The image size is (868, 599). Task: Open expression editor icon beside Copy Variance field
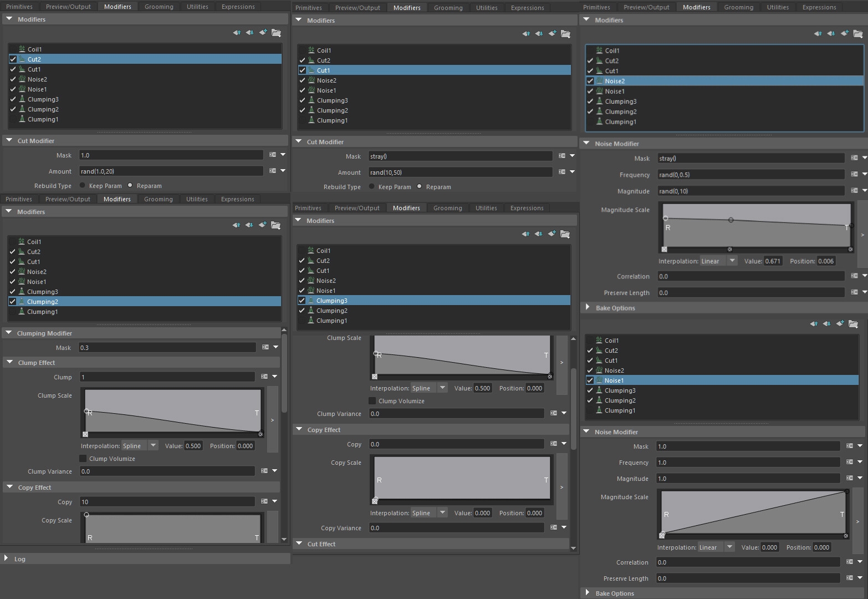click(x=554, y=527)
